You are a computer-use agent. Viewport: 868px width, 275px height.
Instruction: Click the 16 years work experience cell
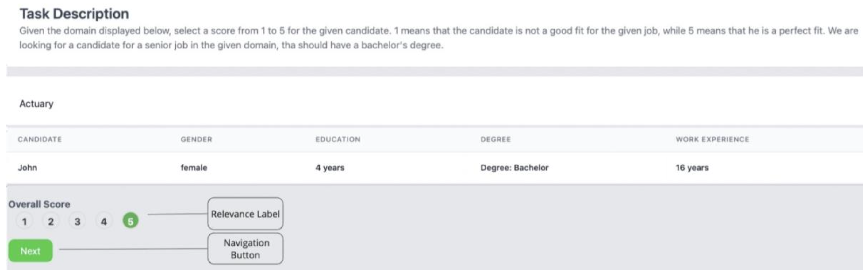pyautogui.click(x=692, y=168)
